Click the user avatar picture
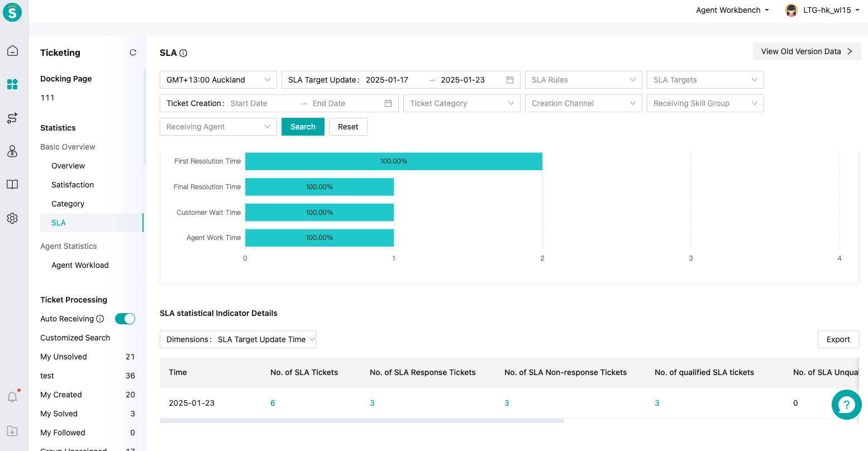The width and height of the screenshot is (868, 451). pos(791,10)
